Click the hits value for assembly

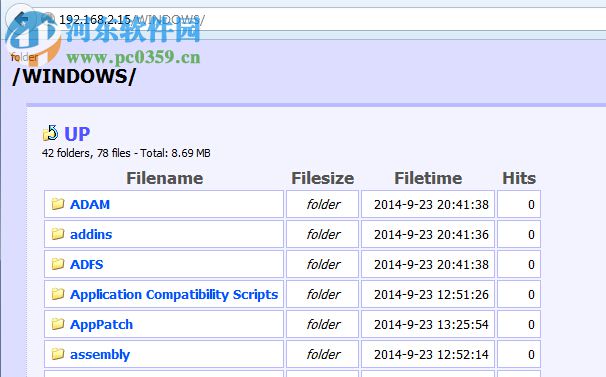[x=531, y=355]
